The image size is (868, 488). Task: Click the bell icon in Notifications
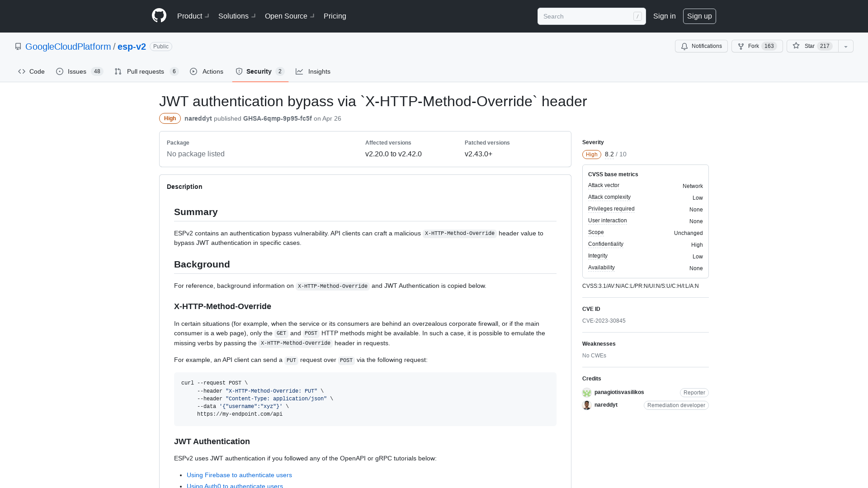point(684,46)
